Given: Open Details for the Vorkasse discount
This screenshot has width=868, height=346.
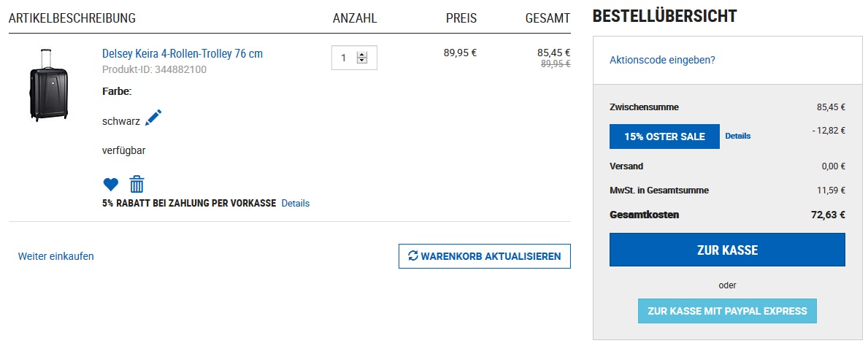Looking at the screenshot, I should pos(296,204).
